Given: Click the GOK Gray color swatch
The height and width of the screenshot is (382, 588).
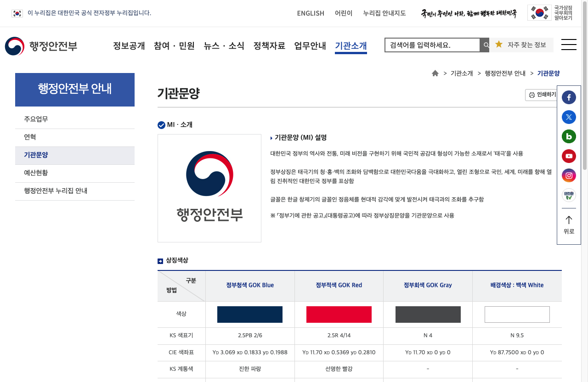Looking at the screenshot, I should 428,315.
